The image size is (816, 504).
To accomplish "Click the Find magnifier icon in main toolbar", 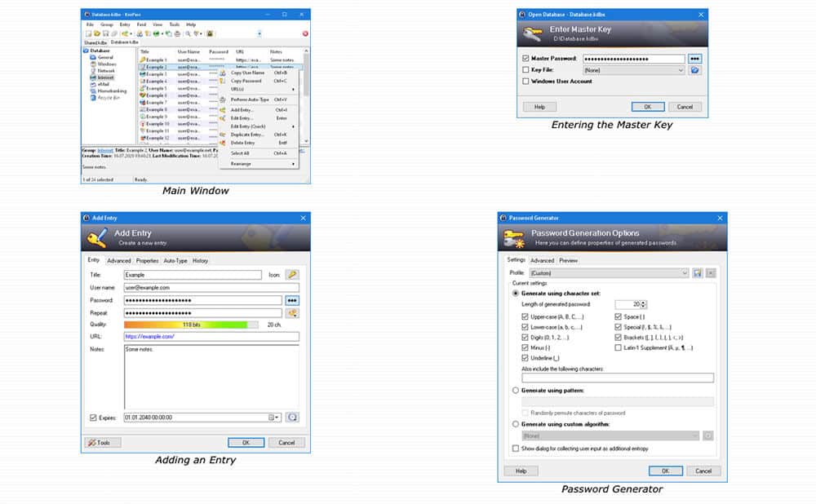I will point(188,33).
